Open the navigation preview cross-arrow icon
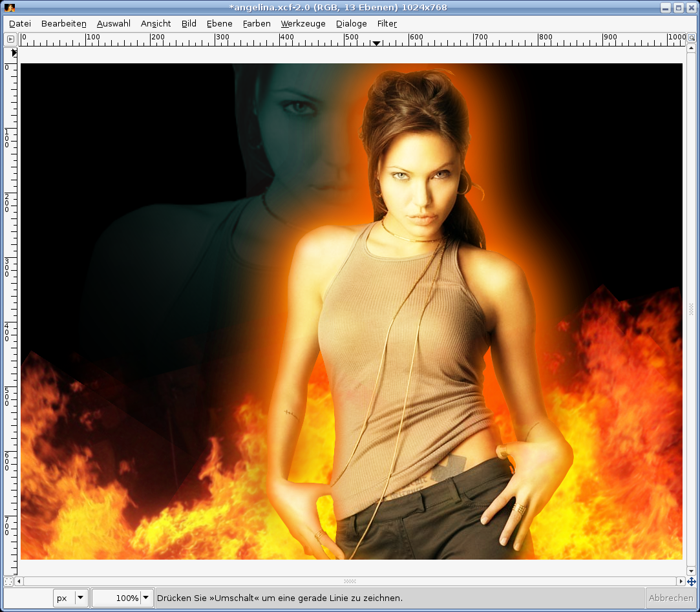The width and height of the screenshot is (700, 612). 691,582
